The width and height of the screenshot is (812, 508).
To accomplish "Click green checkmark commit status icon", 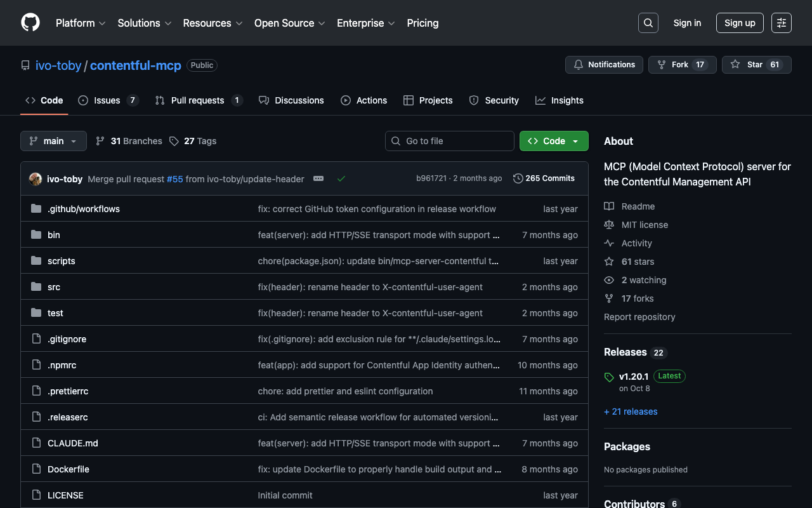I will coord(341,179).
